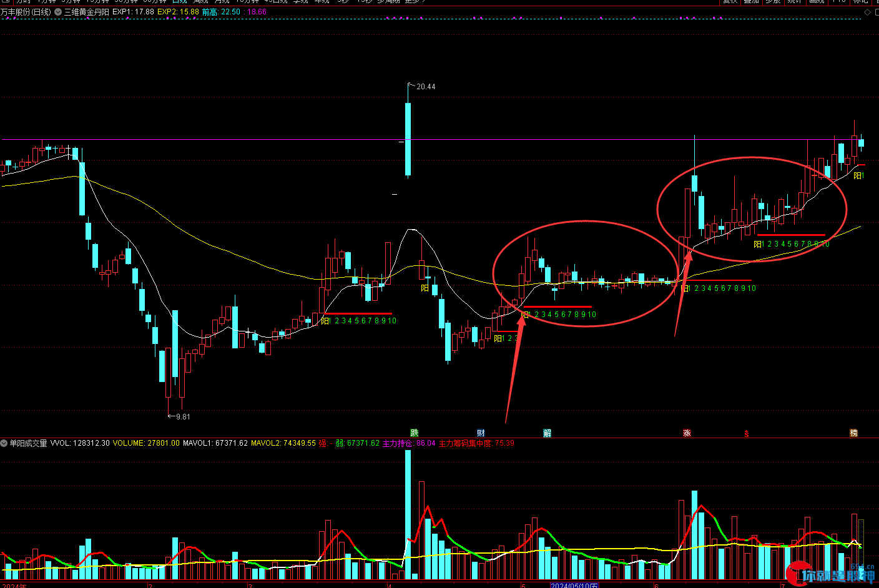The height and width of the screenshot is (588, 879).
Task: Click the 主力持仓: 86.04 readout
Action: 409,443
